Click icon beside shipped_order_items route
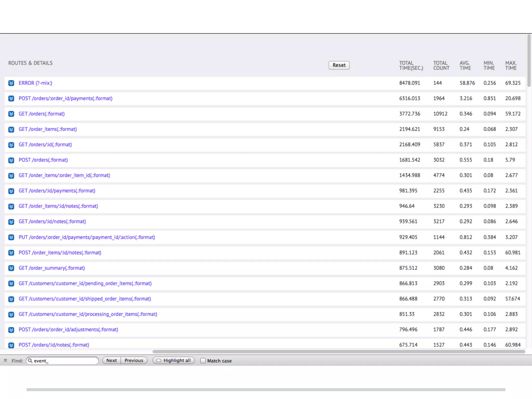Image resolution: width=532 pixels, height=399 pixels. 11,299
